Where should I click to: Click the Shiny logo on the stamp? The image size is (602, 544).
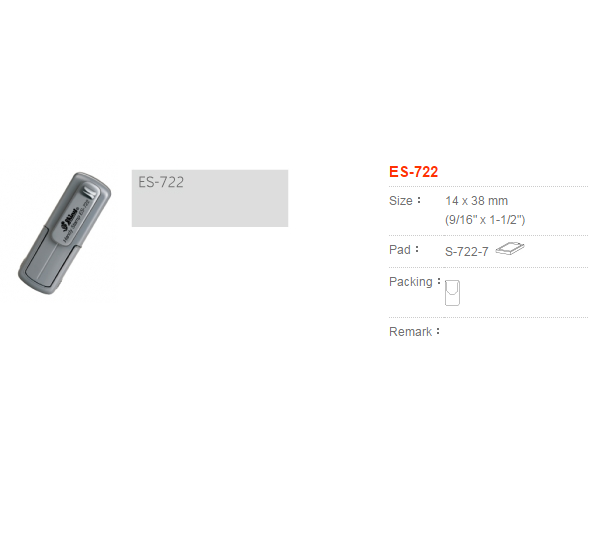coord(70,220)
